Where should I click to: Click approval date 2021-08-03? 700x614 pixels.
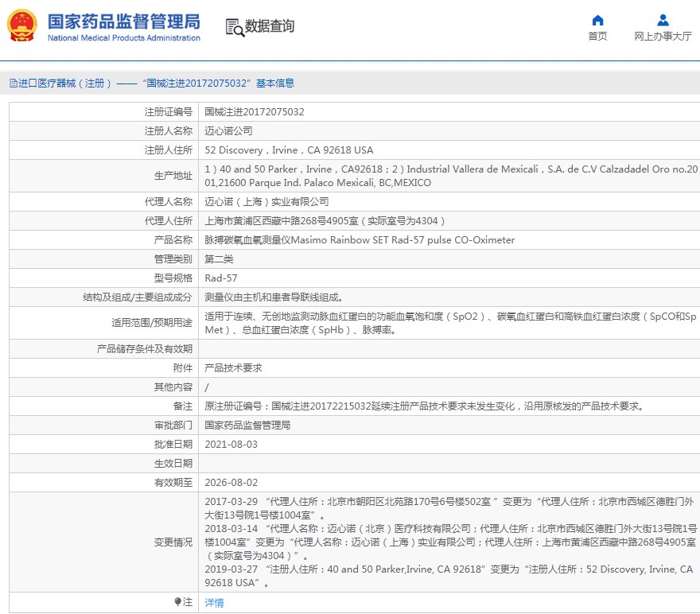click(231, 445)
